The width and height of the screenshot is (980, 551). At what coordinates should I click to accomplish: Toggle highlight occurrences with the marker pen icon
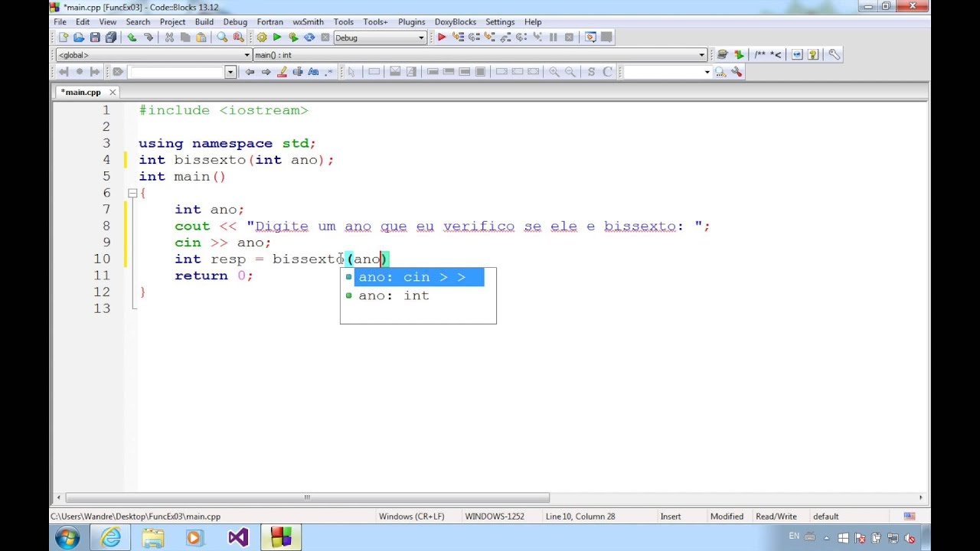[282, 72]
